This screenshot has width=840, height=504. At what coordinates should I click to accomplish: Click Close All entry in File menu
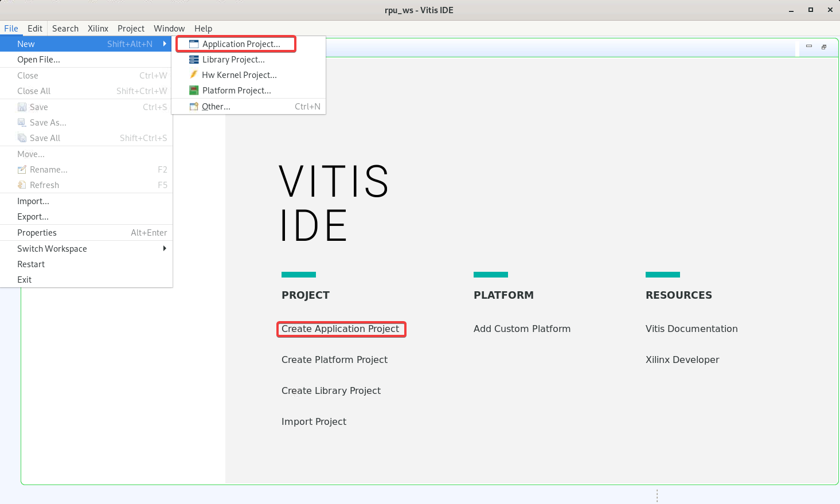[x=86, y=91]
